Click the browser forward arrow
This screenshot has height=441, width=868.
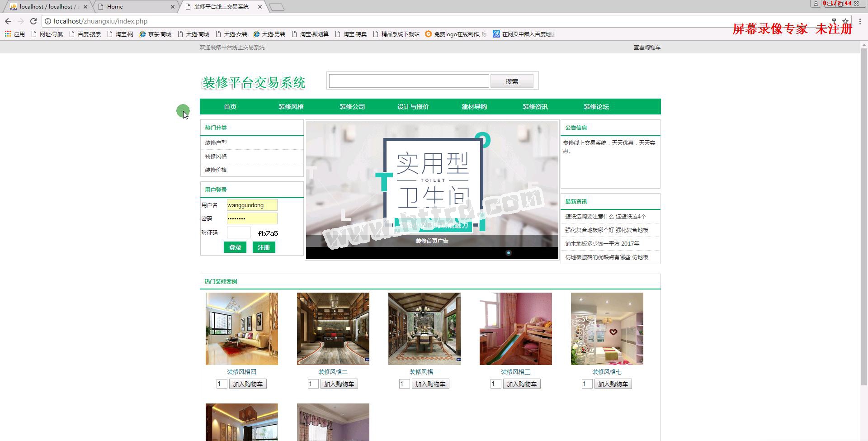21,21
